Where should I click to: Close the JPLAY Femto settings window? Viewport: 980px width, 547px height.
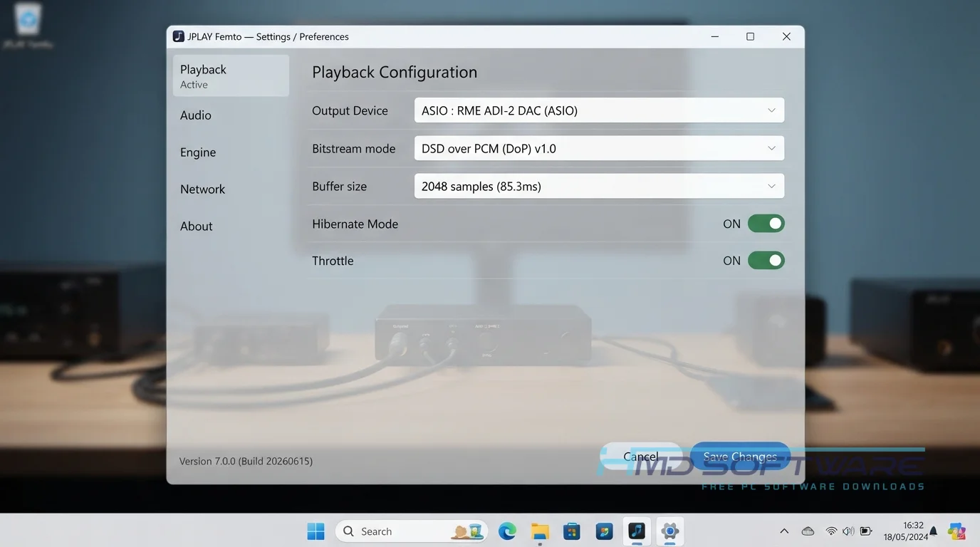pos(786,36)
